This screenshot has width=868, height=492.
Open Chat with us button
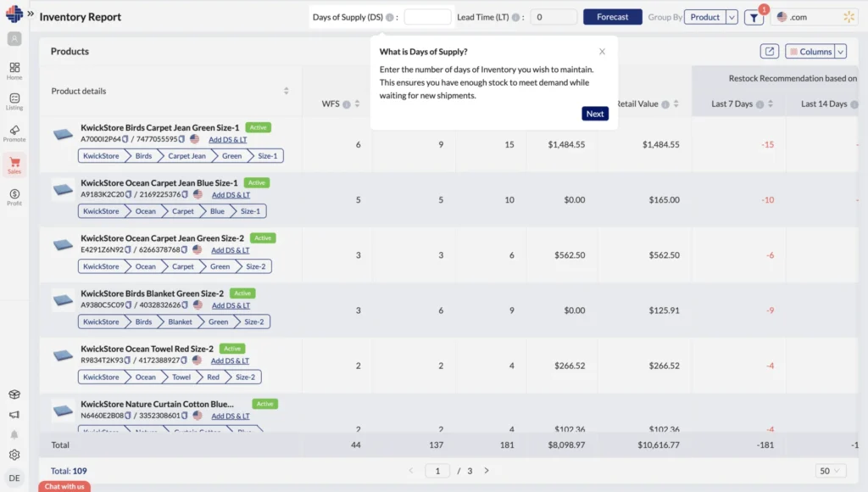pyautogui.click(x=64, y=486)
